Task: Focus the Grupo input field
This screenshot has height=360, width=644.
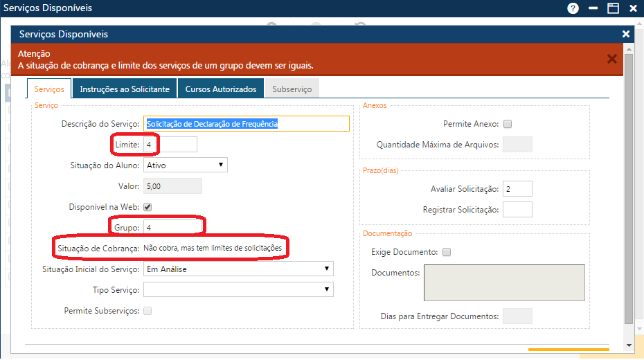Action: click(172, 227)
